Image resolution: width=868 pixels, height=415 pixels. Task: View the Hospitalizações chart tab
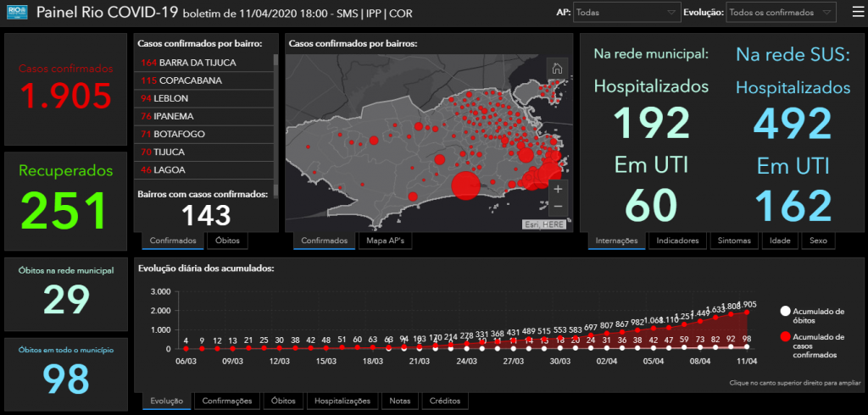342,401
